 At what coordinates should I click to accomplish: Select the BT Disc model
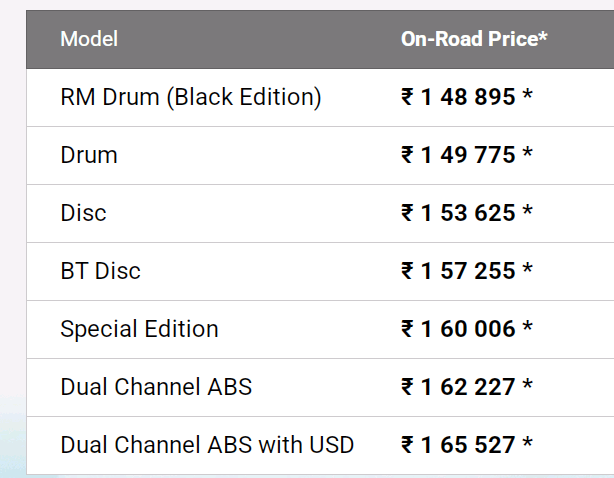(100, 271)
